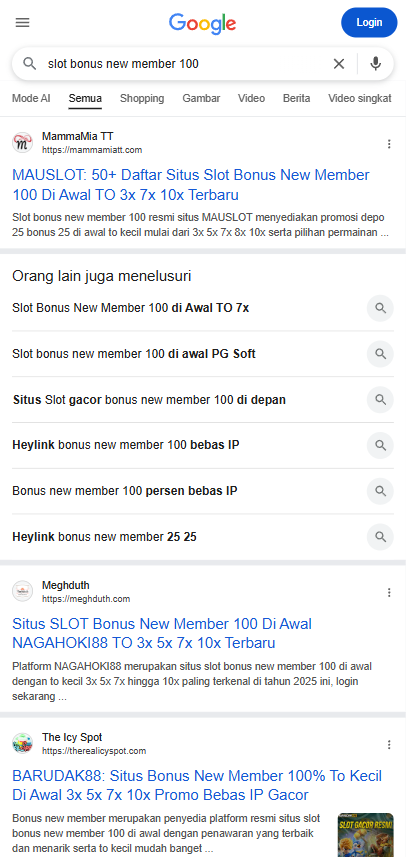Search icon beside 'Situs Slot gacor' suggestion

380,400
